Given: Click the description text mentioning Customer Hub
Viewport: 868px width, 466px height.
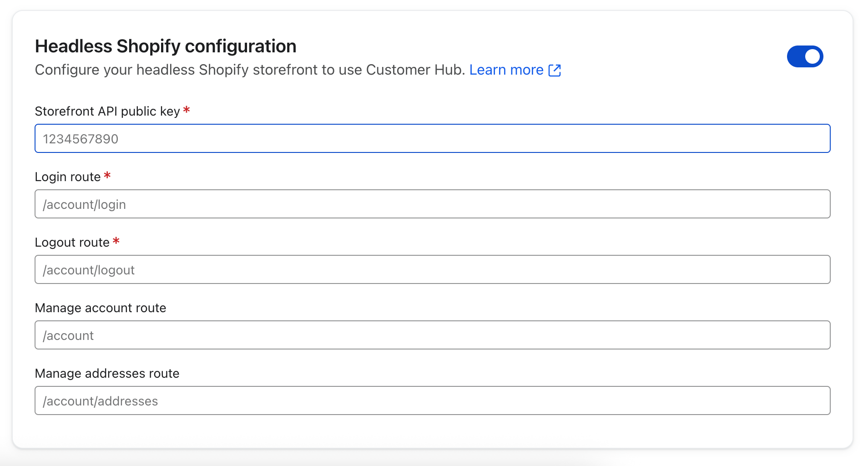Looking at the screenshot, I should tap(249, 70).
